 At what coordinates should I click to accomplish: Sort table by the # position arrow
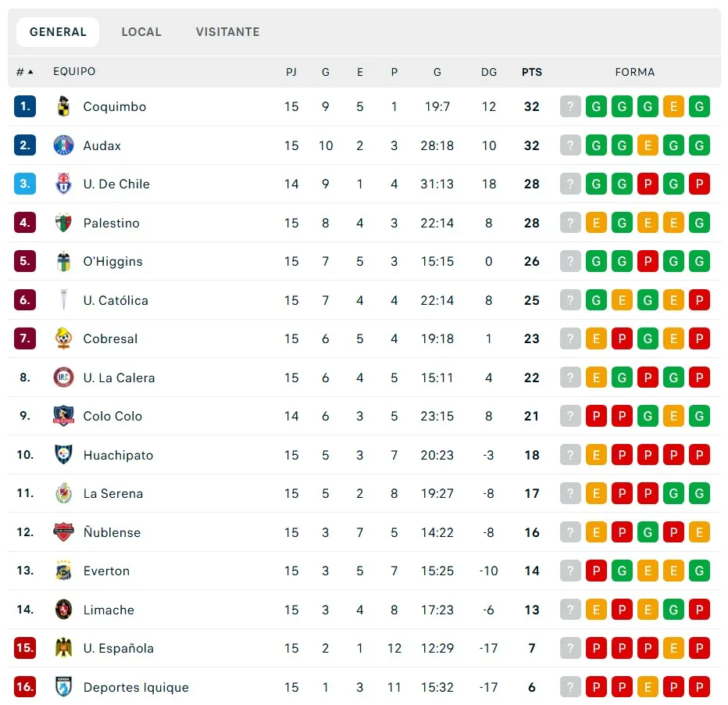[x=25, y=72]
